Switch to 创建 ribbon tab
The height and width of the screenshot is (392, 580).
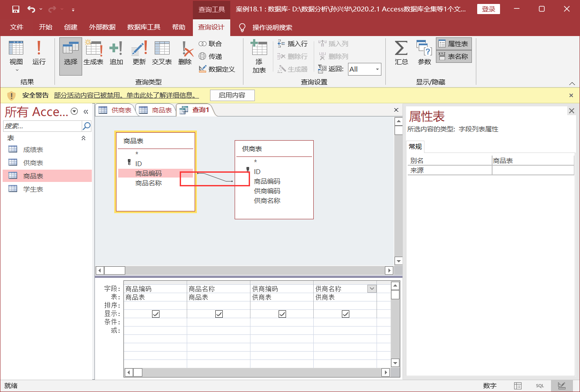[x=70, y=27]
